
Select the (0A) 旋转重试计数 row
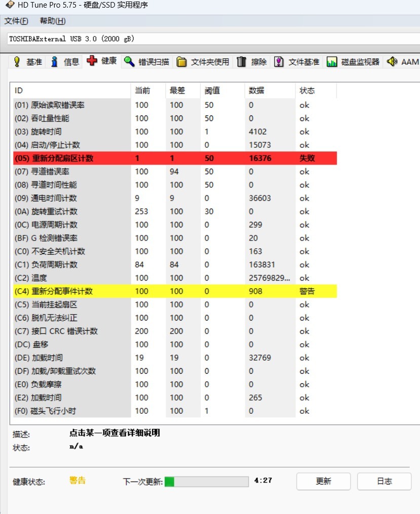pyautogui.click(x=175, y=212)
